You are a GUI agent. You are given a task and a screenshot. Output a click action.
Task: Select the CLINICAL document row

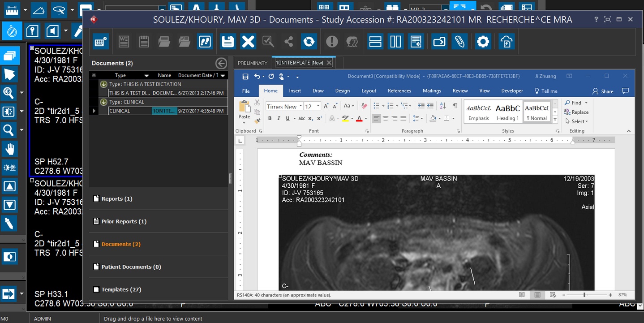tap(130, 111)
